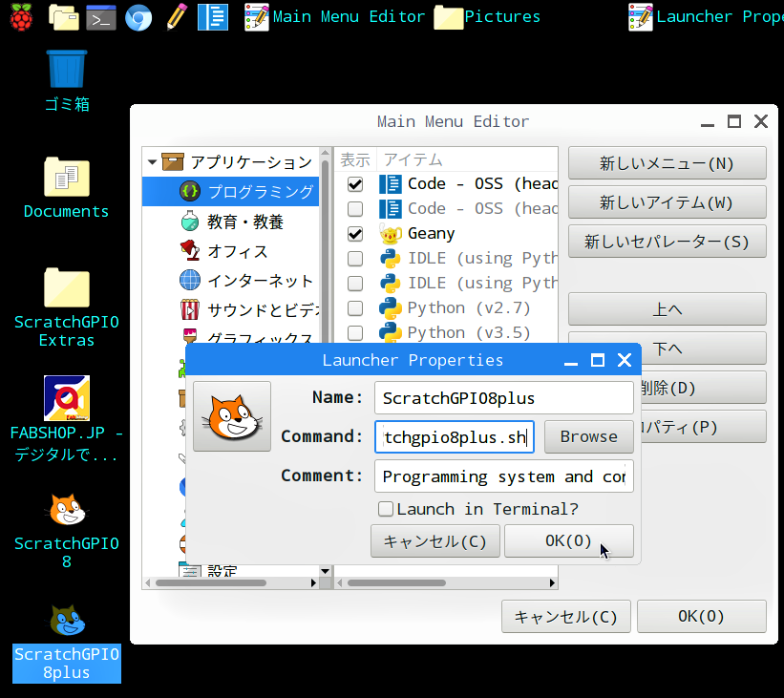784x698 pixels.
Task: Click the menu tree horizontal scrollbar
Action: tap(211, 583)
